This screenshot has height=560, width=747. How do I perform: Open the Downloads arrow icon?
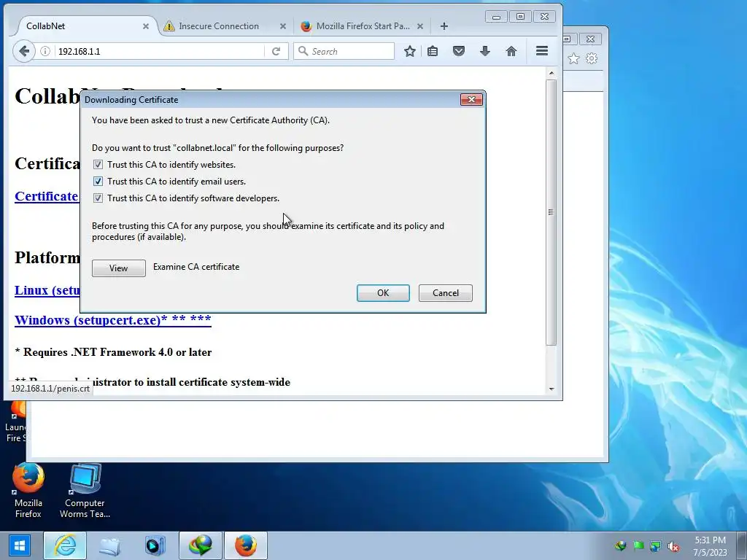pos(485,51)
